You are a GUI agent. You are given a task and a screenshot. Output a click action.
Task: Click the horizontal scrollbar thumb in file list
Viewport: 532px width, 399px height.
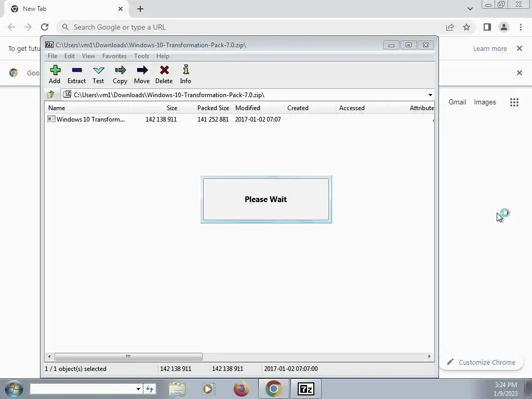(129, 356)
